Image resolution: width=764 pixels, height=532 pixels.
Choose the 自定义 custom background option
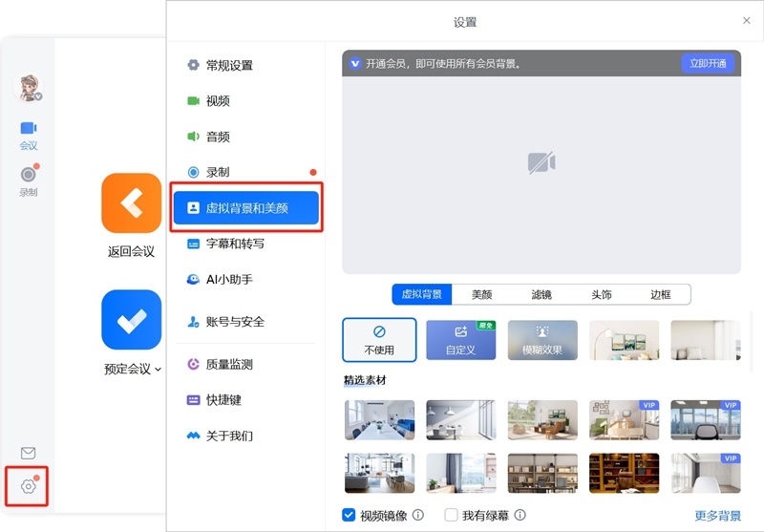click(x=461, y=340)
